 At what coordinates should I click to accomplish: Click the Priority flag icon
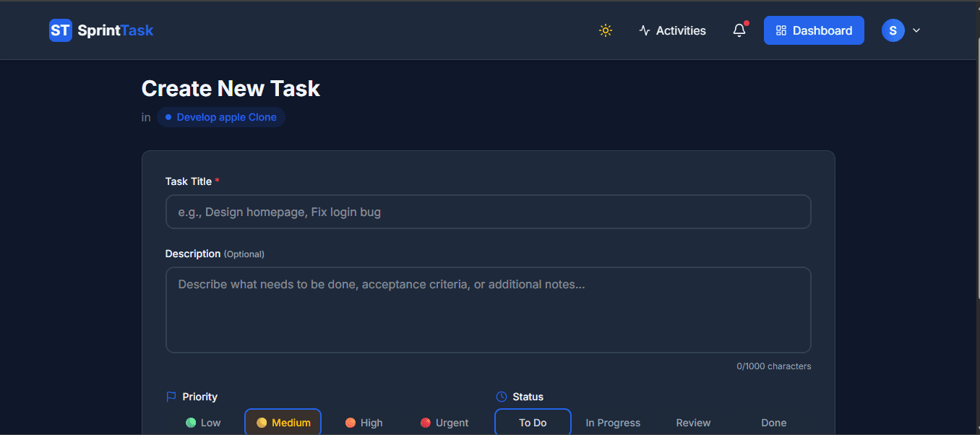pyautogui.click(x=171, y=397)
